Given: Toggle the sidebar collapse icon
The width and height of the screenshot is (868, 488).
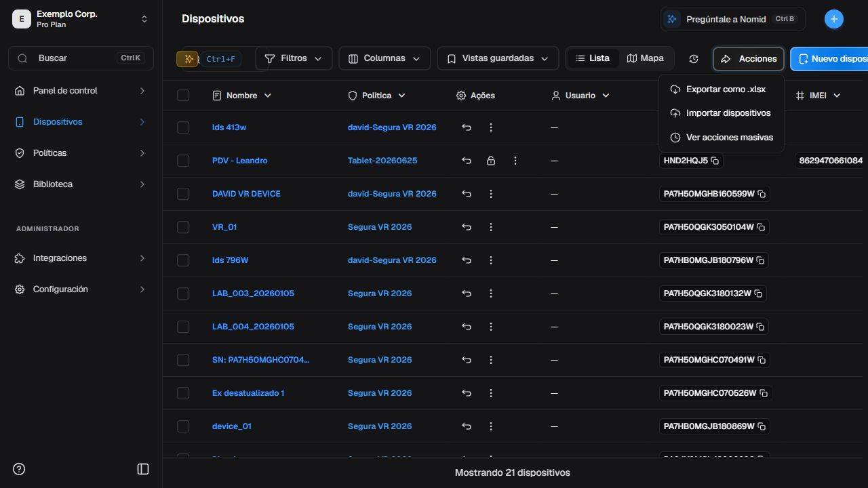Looking at the screenshot, I should [x=143, y=469].
